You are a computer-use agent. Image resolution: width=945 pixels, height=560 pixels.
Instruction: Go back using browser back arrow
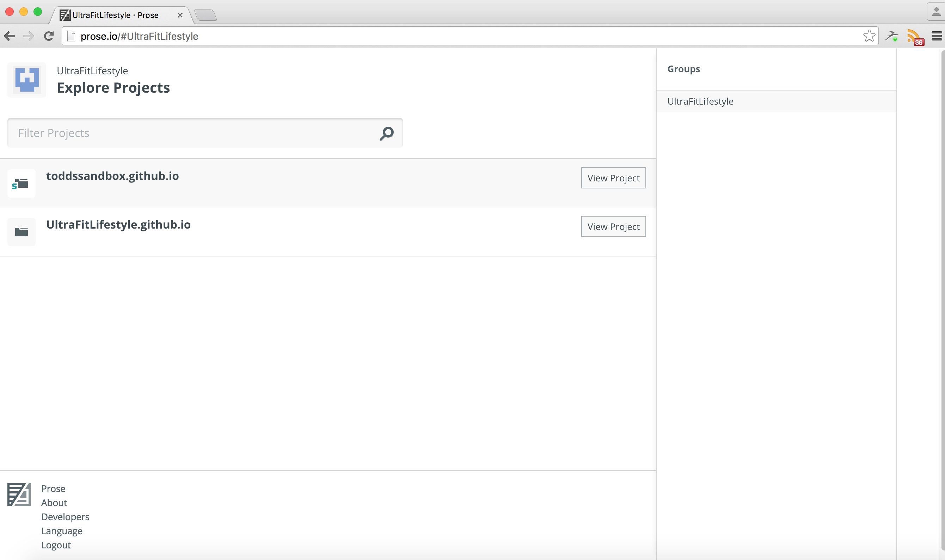pyautogui.click(x=10, y=36)
